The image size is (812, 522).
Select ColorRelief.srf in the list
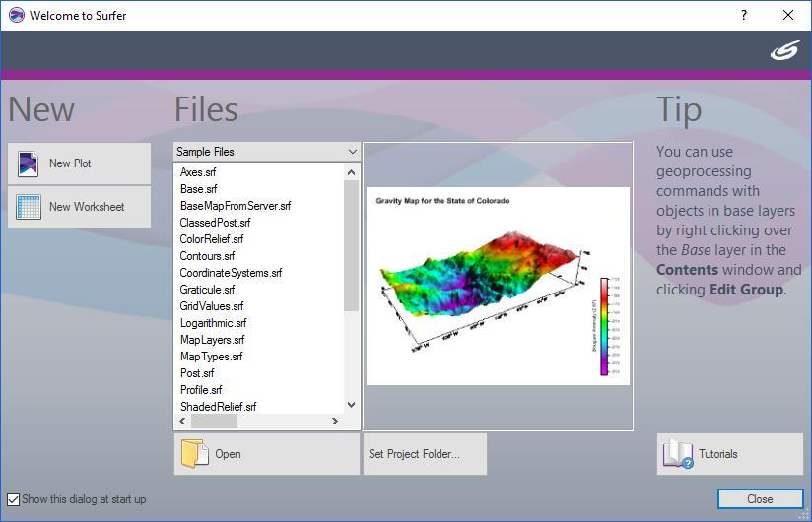(x=211, y=239)
